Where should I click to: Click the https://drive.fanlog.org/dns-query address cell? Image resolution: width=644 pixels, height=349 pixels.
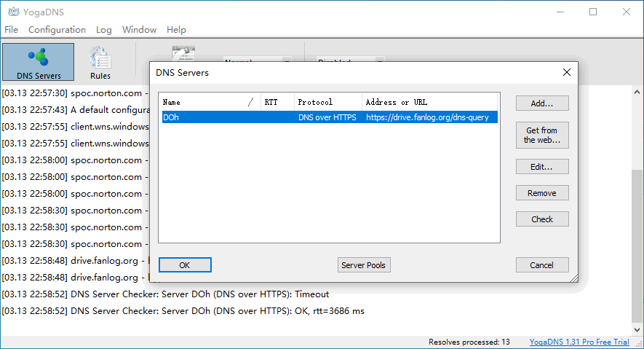click(427, 117)
